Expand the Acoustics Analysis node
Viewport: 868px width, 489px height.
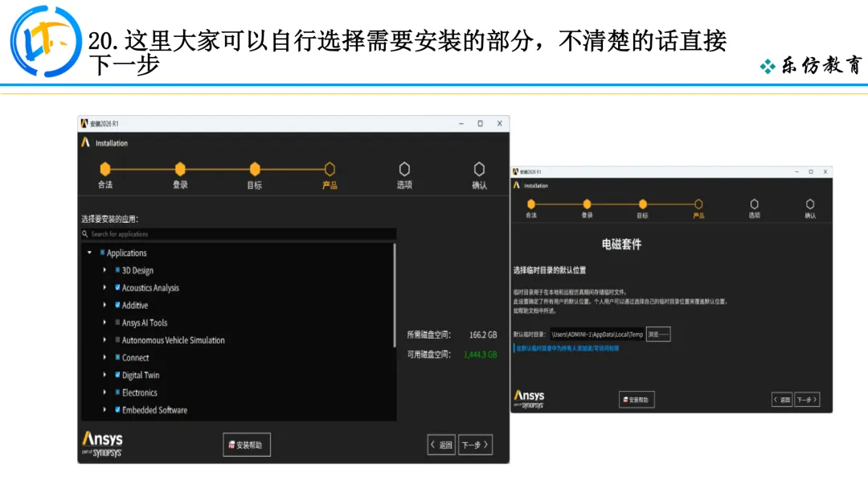[x=104, y=287]
